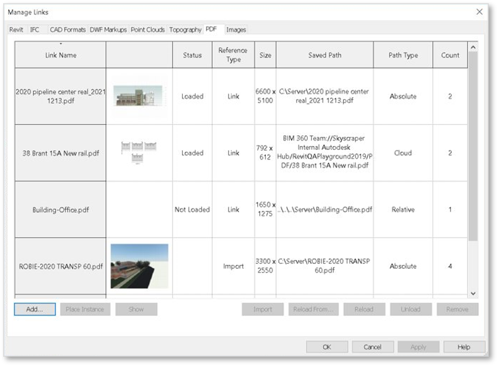Click the Apply button
The height and width of the screenshot is (365, 497).
(418, 347)
